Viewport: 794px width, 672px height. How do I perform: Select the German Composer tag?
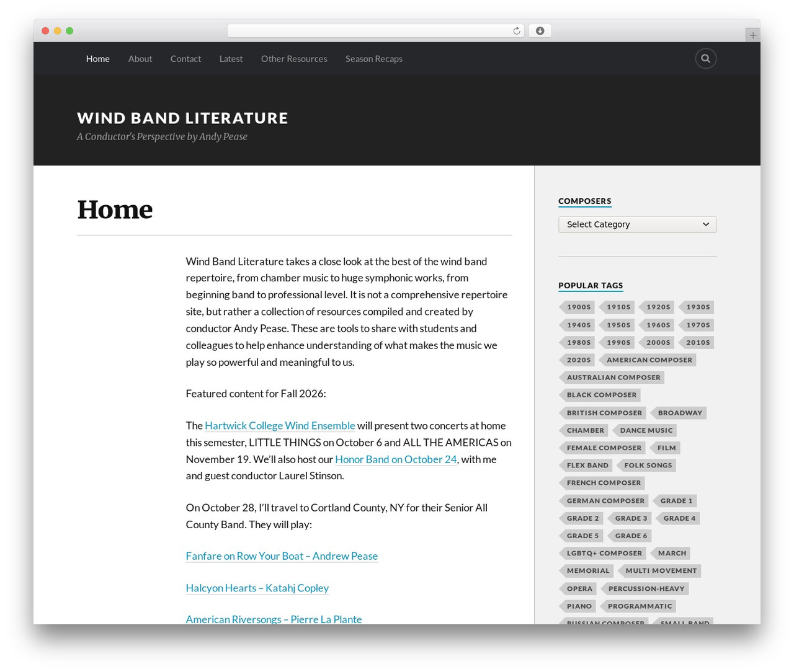604,501
